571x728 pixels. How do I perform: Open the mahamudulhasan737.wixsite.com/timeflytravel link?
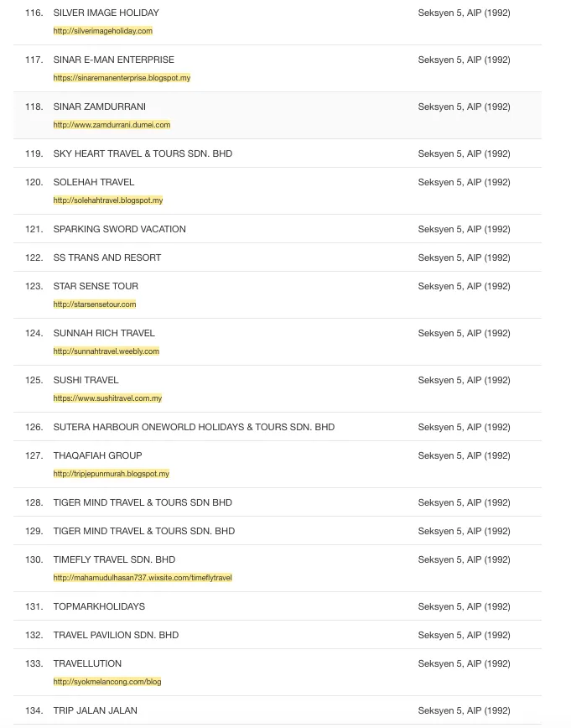click(143, 578)
